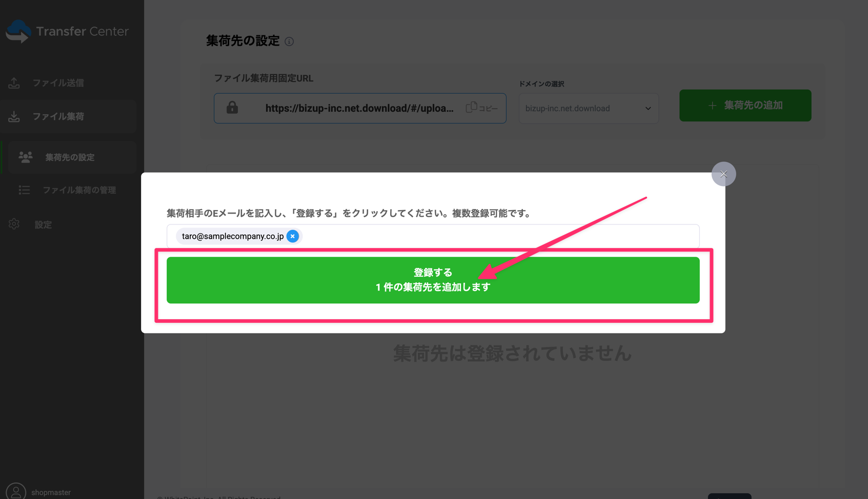Select the green 登録する progress-styled bar
Image resolution: width=868 pixels, height=499 pixels.
tap(433, 280)
